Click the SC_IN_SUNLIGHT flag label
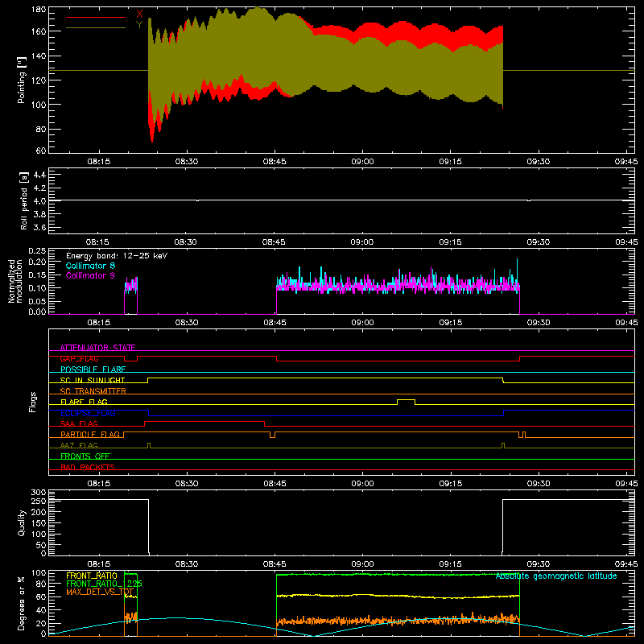 [x=93, y=380]
